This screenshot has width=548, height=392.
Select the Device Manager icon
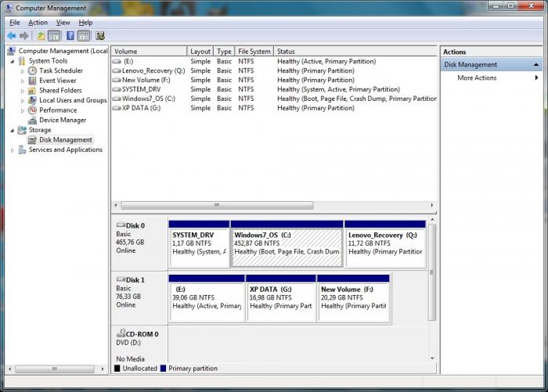pyautogui.click(x=32, y=120)
